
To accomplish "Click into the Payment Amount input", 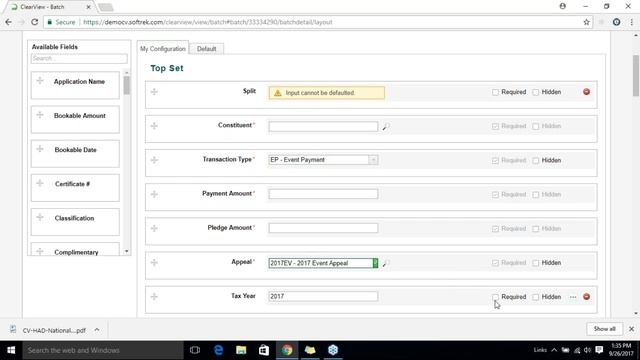I will pos(323,194).
